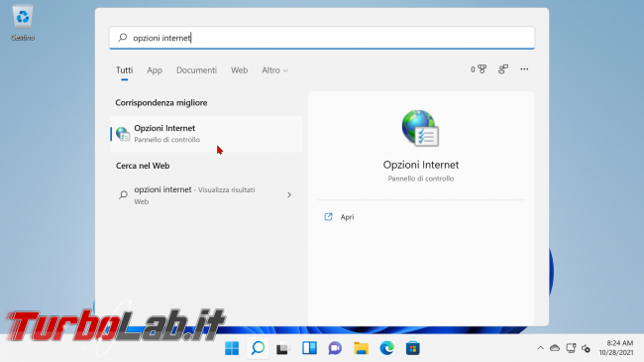This screenshot has width=644, height=362.
Task: Click Apri to open Opzioni Internet
Action: pyautogui.click(x=347, y=217)
